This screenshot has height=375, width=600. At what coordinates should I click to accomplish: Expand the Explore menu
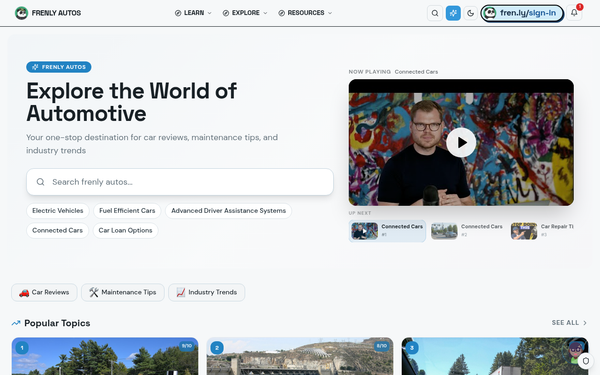click(x=245, y=13)
